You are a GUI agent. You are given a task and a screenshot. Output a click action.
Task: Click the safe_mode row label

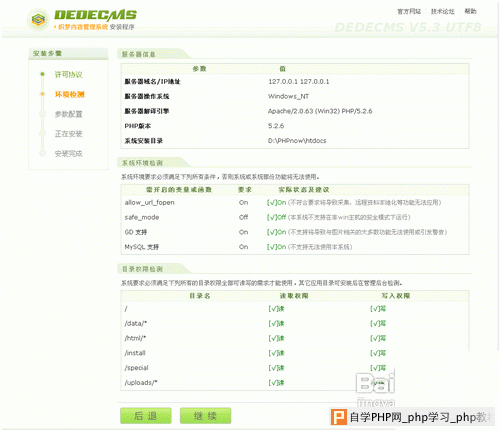coord(142,217)
